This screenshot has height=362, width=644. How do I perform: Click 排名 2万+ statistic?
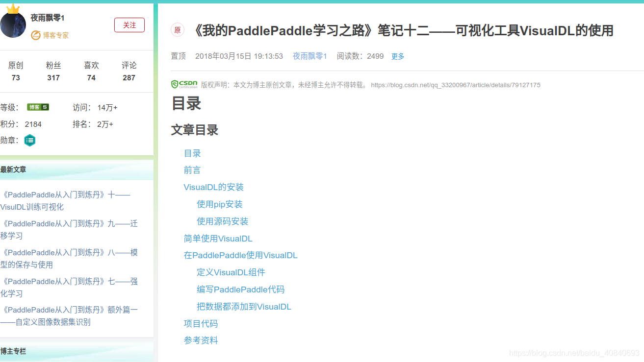(x=93, y=124)
